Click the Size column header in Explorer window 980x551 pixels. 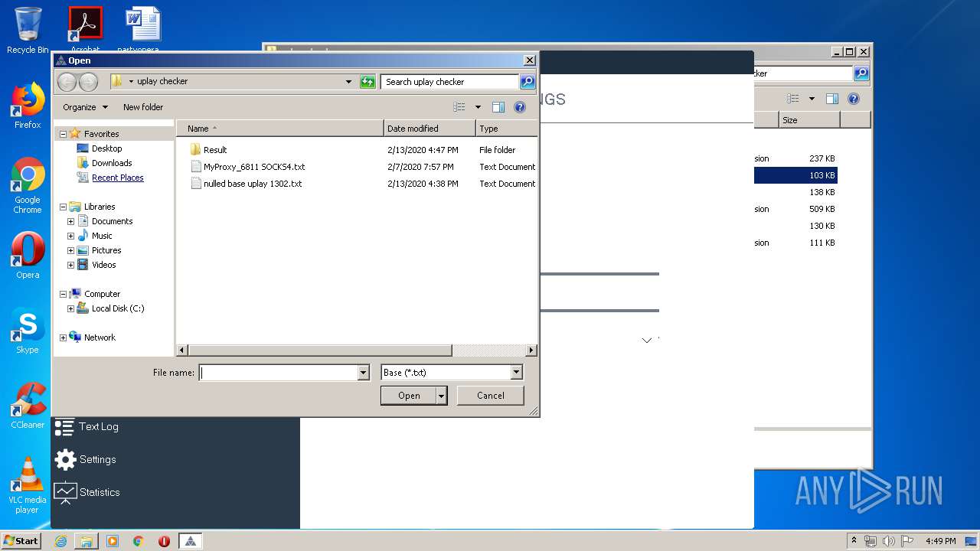tap(809, 120)
